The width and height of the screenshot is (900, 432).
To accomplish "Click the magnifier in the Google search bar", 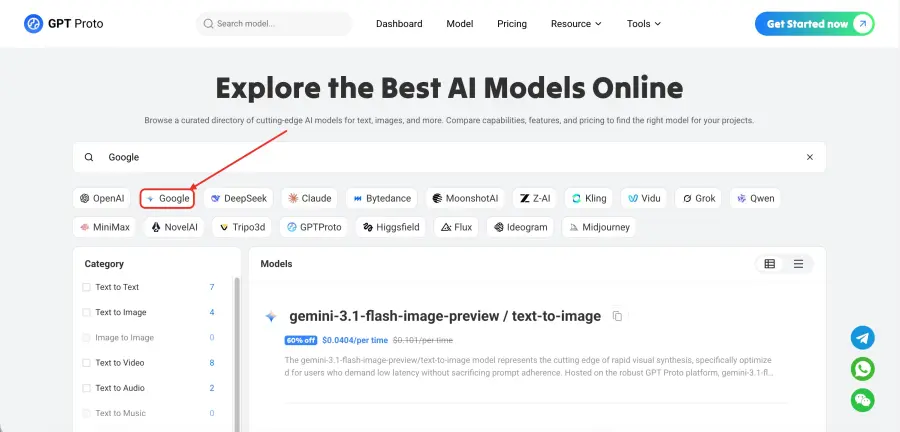I will [89, 157].
